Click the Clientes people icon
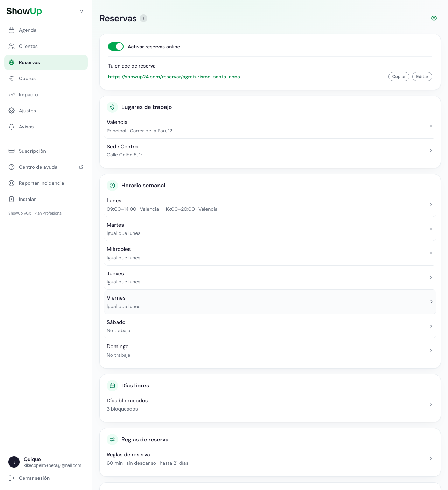This screenshot has height=490, width=448. tap(12, 46)
